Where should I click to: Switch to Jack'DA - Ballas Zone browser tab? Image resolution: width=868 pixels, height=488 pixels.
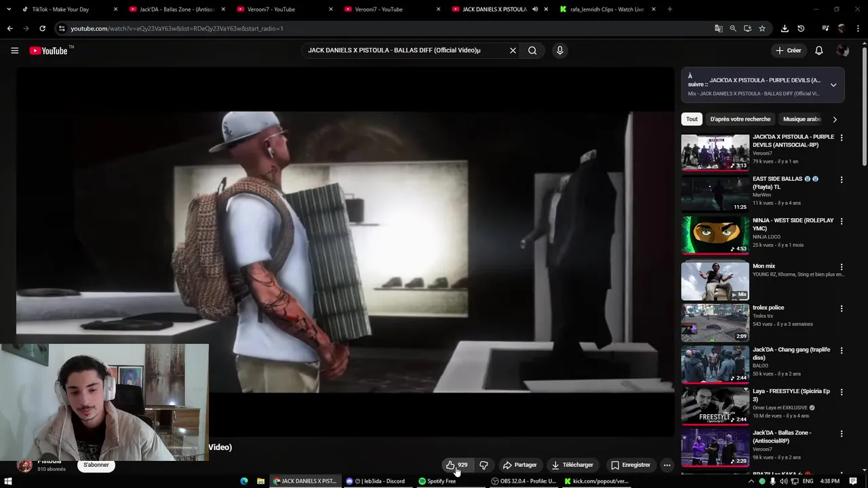click(176, 9)
